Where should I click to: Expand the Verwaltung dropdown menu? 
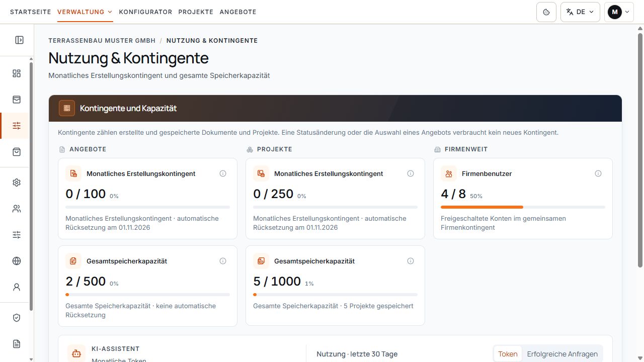(x=85, y=12)
